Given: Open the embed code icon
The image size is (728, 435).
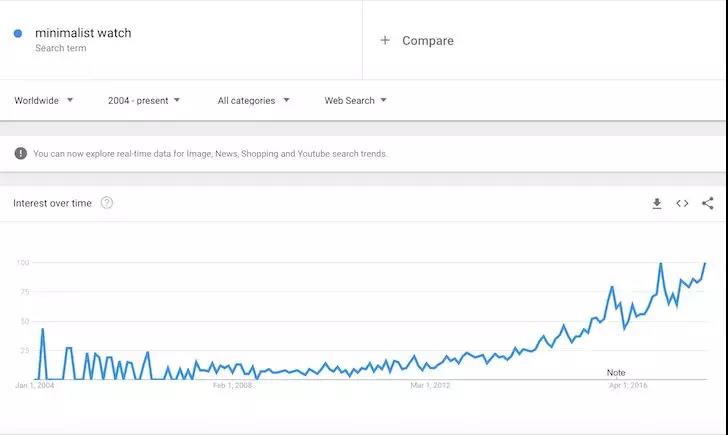Looking at the screenshot, I should point(682,203).
